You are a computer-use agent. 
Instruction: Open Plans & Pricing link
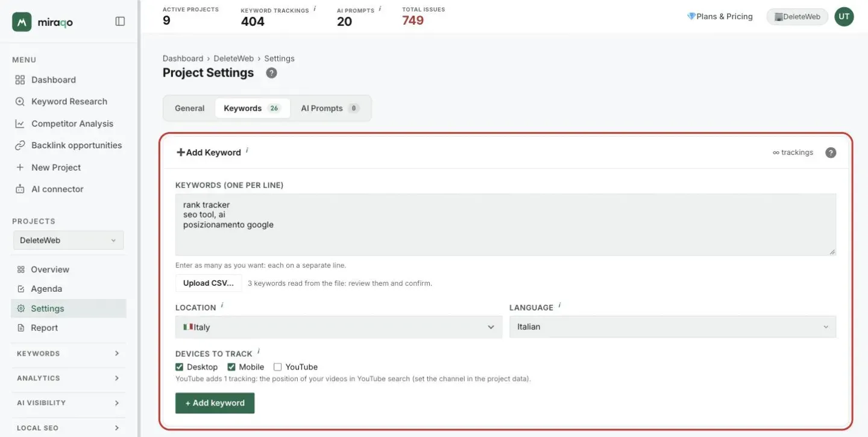click(x=720, y=17)
